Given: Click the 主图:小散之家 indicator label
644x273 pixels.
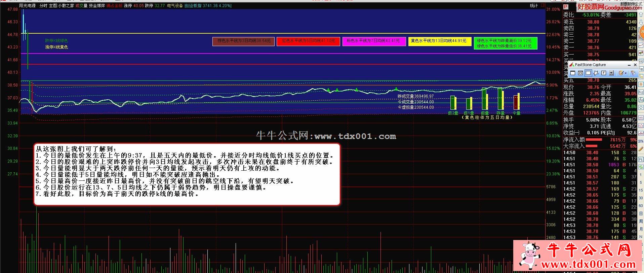Looking at the screenshot, I should (62, 6).
